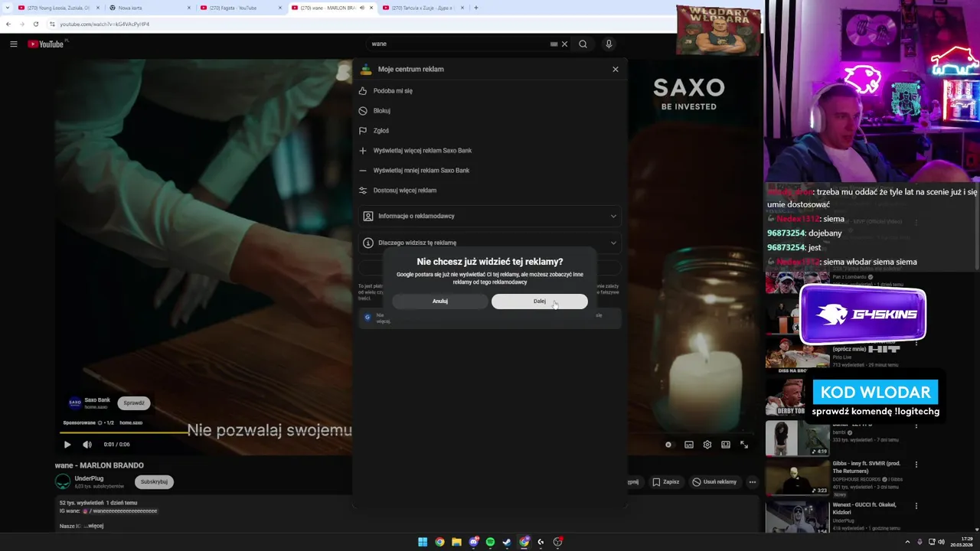The width and height of the screenshot is (980, 551).
Task: Switch to the 'Young Leosia' tab
Action: pyautogui.click(x=57, y=8)
